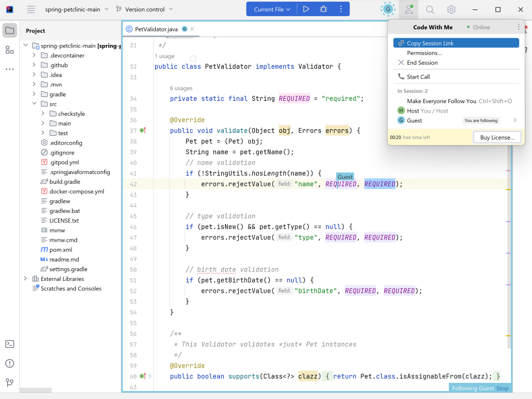Click gutter override icon on line 37

[143, 130]
